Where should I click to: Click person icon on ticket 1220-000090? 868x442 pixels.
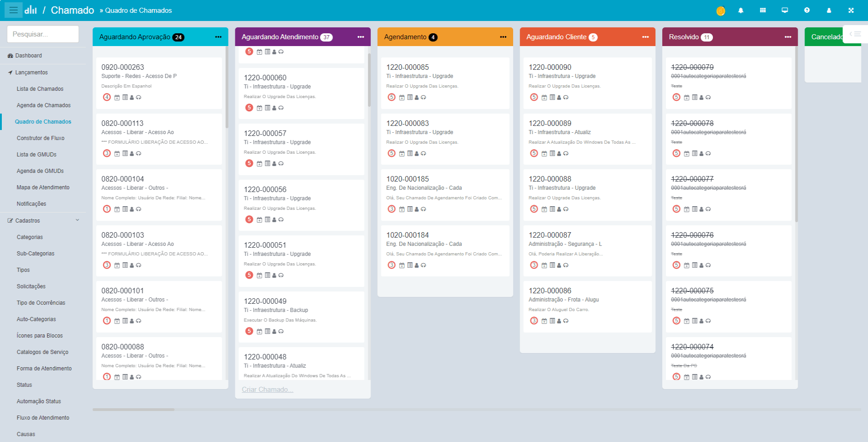[x=559, y=98]
